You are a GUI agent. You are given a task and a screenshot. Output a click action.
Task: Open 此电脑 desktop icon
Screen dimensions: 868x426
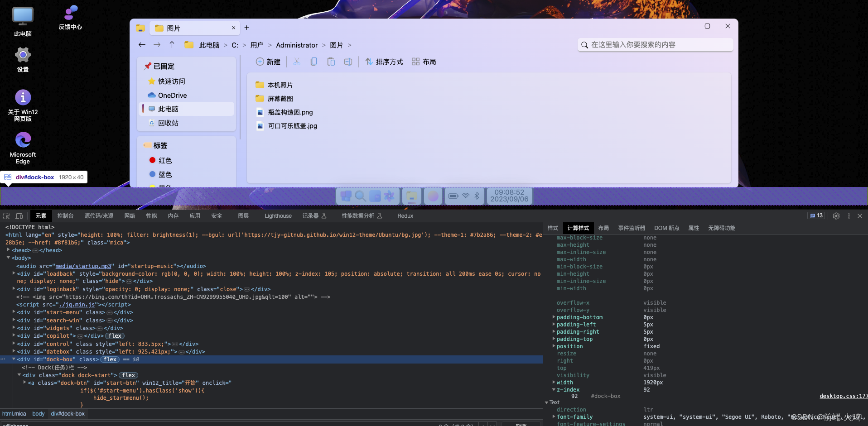tap(23, 22)
